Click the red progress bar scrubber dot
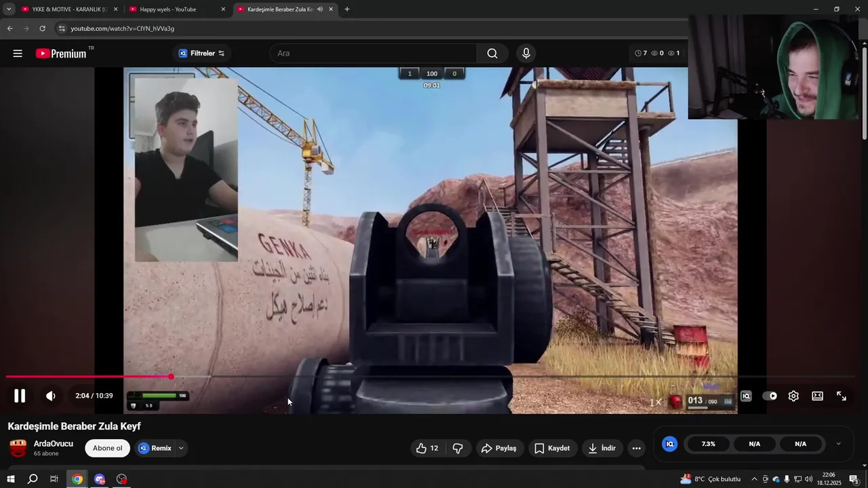 (x=171, y=377)
